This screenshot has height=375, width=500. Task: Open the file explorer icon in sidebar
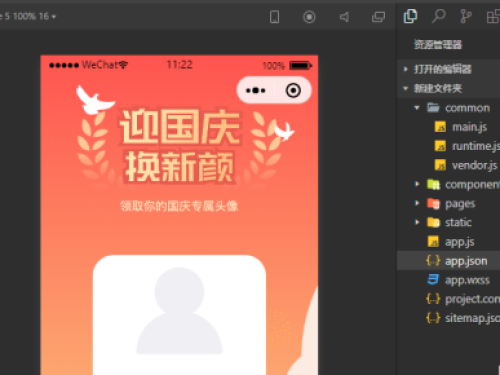click(410, 16)
